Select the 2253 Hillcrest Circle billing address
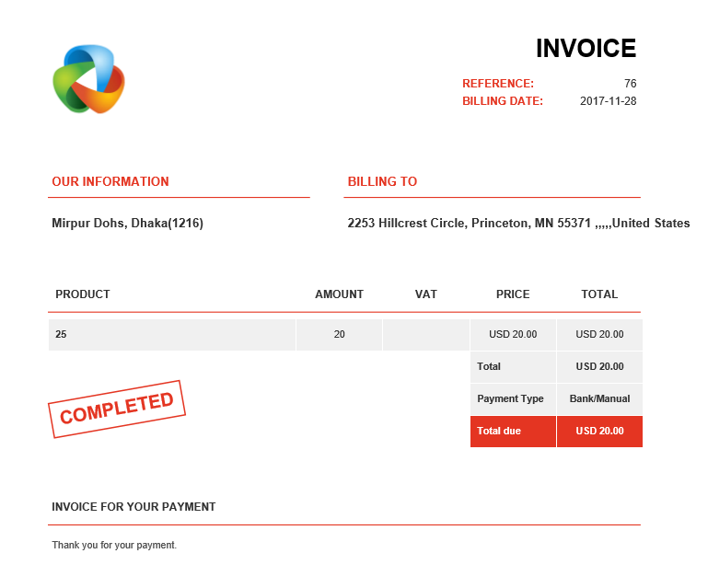Image resolution: width=708 pixels, height=588 pixels. [x=518, y=224]
